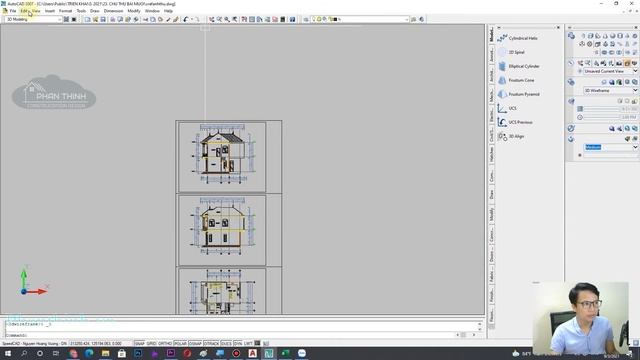This screenshot has height=360, width=640.
Task: Toggle DUCS in status bar
Action: tap(226, 344)
